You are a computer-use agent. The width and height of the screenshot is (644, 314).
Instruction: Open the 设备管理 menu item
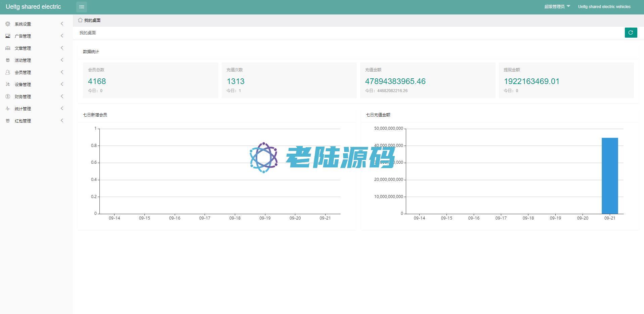tap(23, 84)
